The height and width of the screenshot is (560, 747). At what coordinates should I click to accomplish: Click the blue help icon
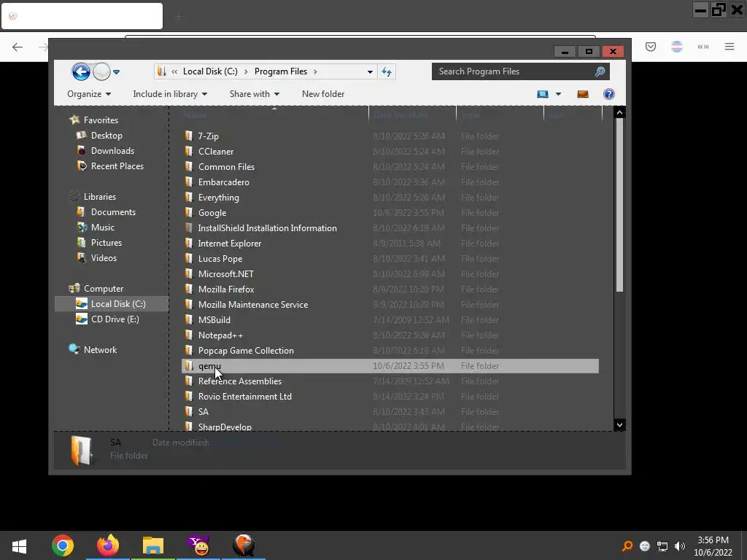pyautogui.click(x=609, y=94)
